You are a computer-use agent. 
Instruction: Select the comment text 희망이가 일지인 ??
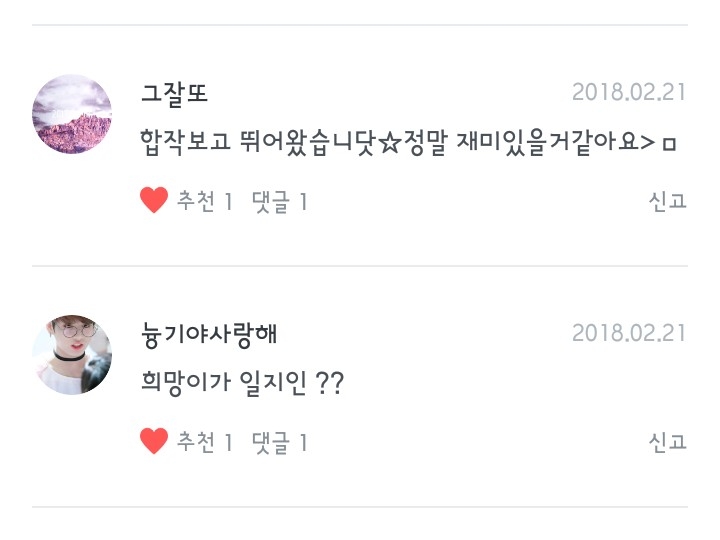[x=243, y=383]
